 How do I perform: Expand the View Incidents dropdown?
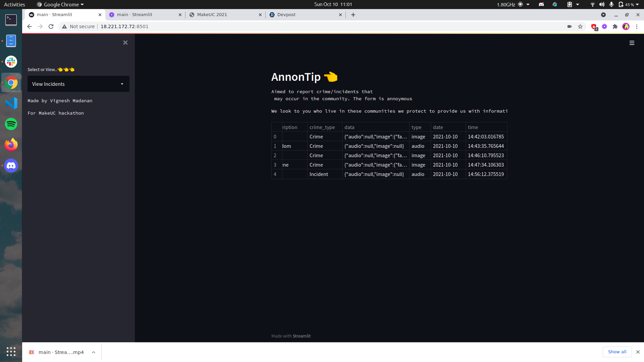coord(78,84)
